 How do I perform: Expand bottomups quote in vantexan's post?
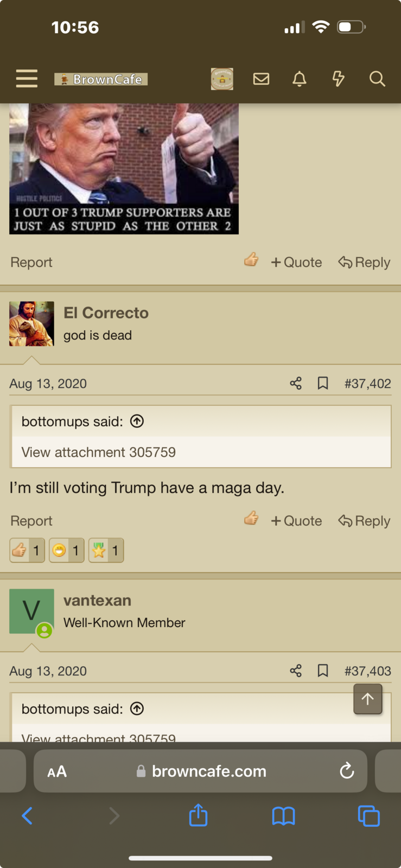click(137, 709)
